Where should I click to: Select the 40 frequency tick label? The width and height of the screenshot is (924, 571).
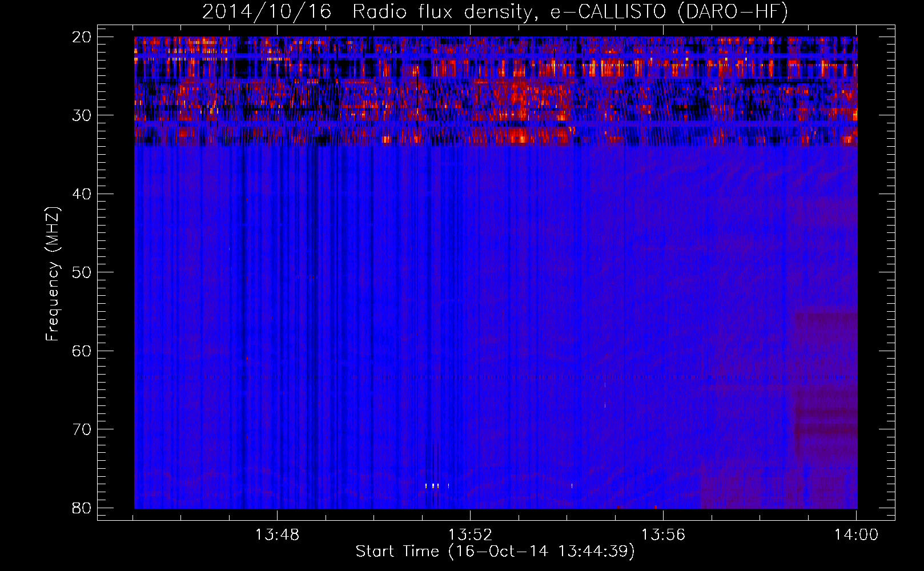82,194
